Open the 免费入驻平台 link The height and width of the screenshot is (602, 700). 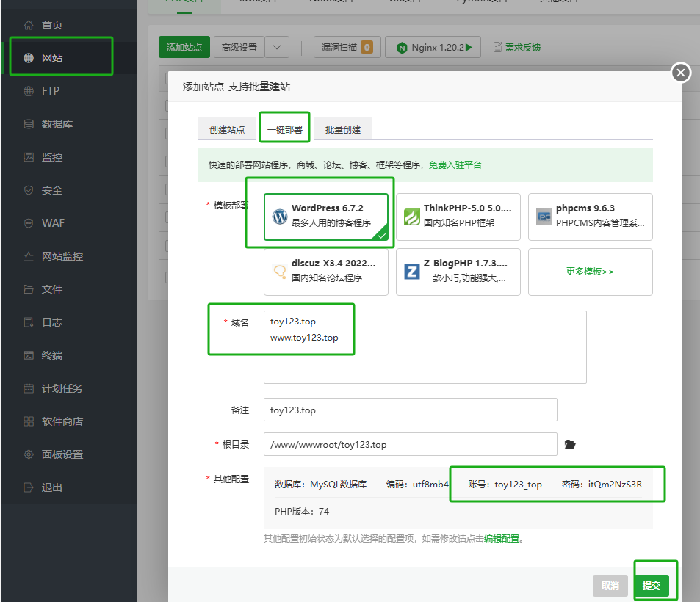click(x=455, y=165)
